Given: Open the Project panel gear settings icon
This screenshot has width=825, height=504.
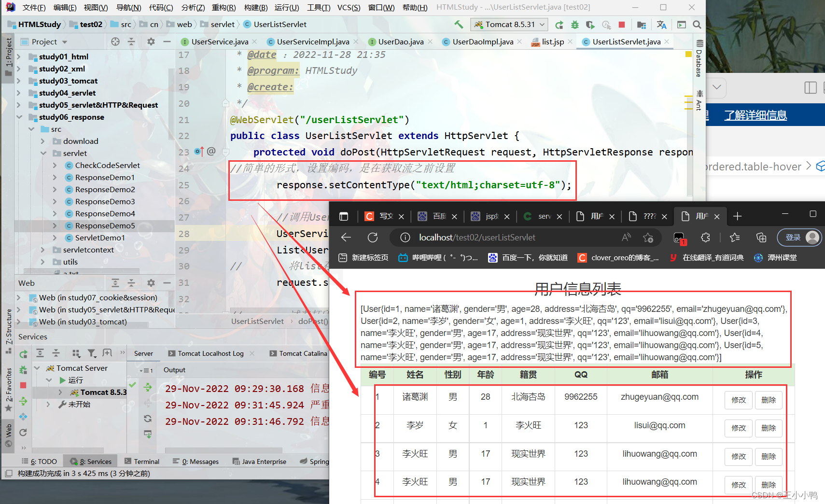Looking at the screenshot, I should (151, 42).
